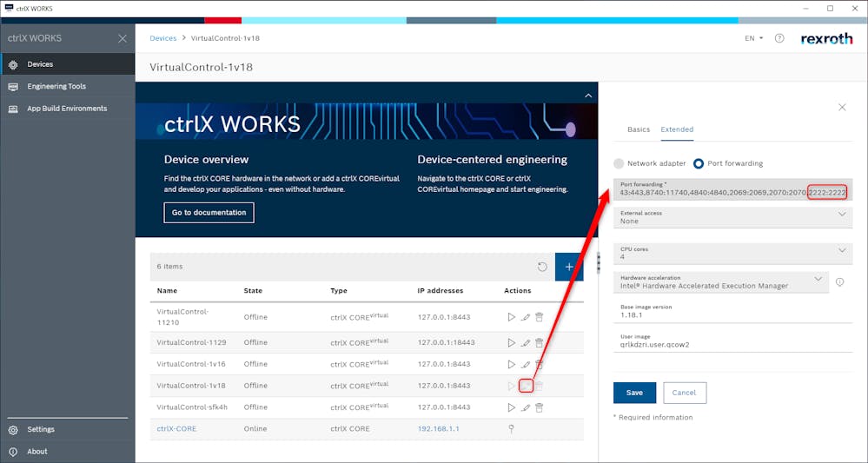Click the info icon beside Hardware acceleration

840,282
